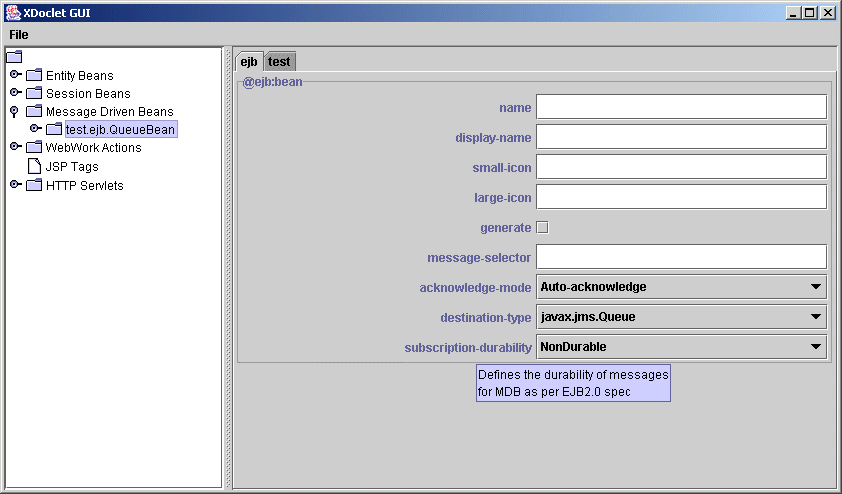Click the acknowledge-mode label
842x494 pixels.
point(475,288)
